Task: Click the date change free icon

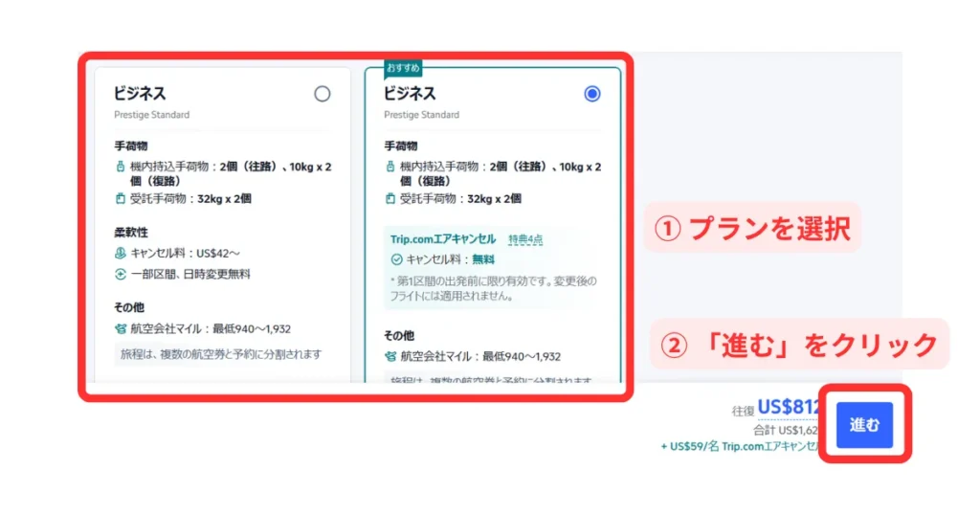Action: pyautogui.click(x=120, y=274)
